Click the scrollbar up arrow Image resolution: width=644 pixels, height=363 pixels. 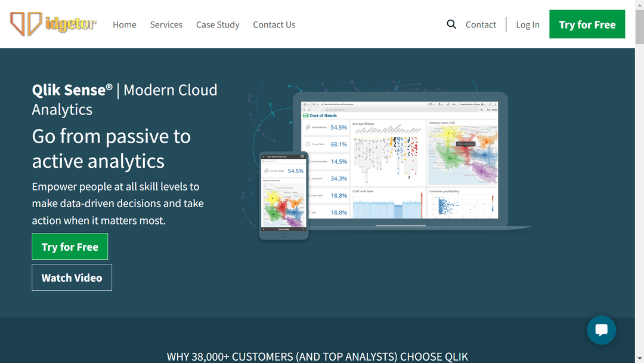(639, 4)
